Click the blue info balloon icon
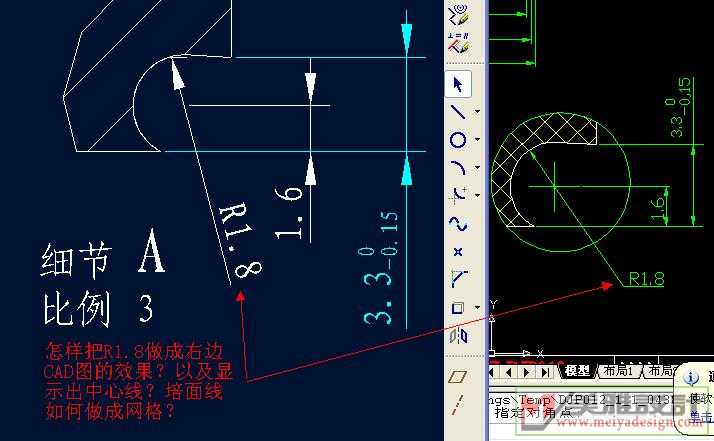 (690, 378)
